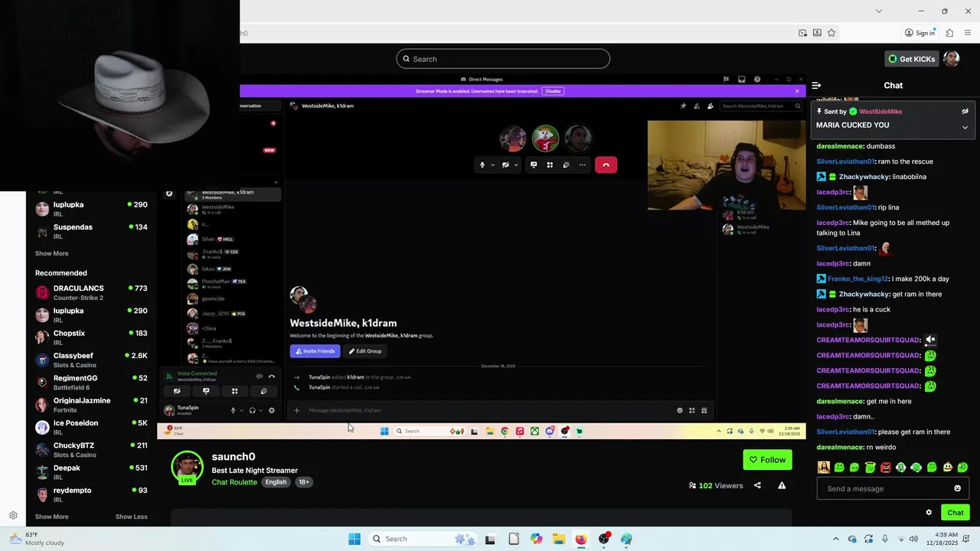Viewport: 980px width, 551px height.
Task: Click red hang-up button in streamed call
Action: click(606, 165)
